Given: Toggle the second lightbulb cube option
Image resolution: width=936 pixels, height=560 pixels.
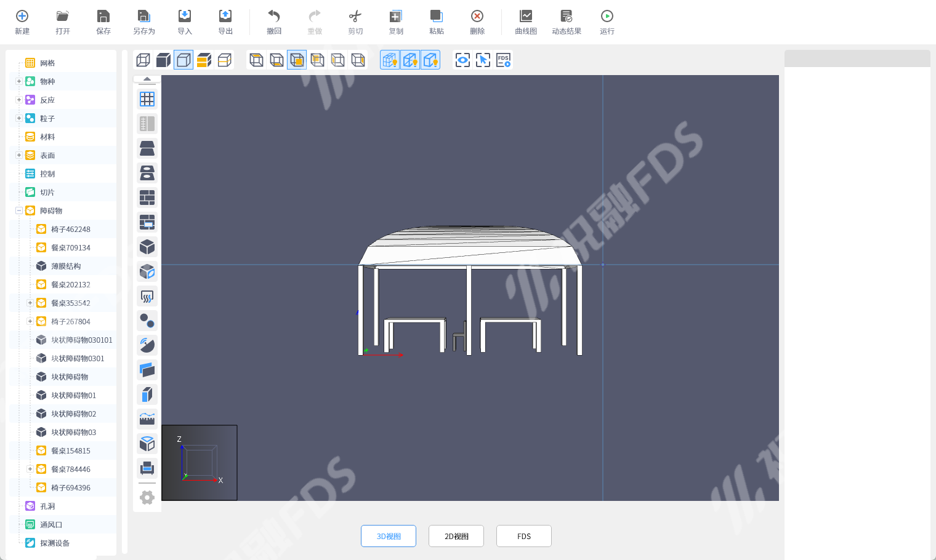Looking at the screenshot, I should [410, 60].
